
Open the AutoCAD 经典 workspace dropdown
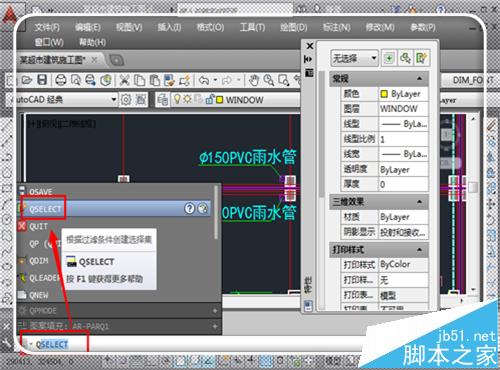coord(114,99)
